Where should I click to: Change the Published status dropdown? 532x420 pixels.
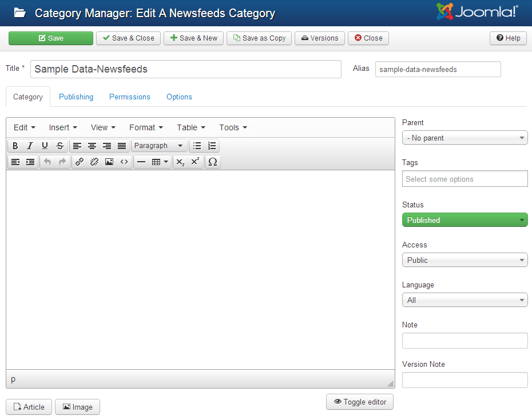coord(465,220)
